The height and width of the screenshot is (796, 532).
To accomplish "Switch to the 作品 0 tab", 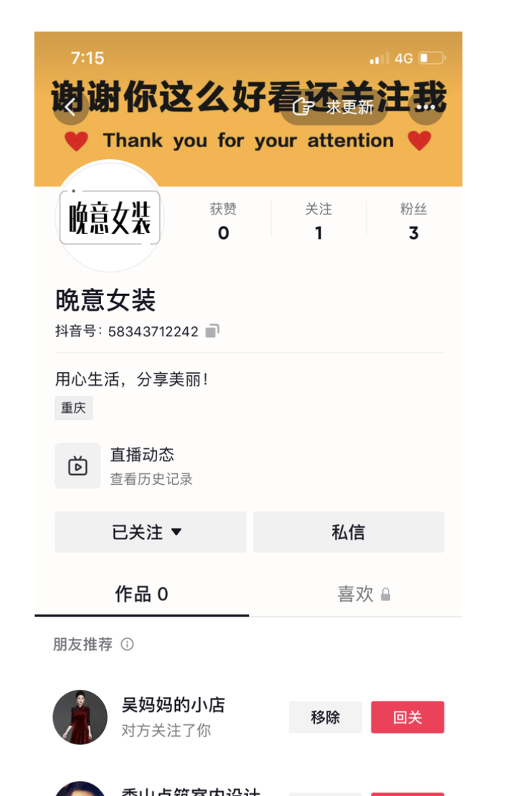I will click(141, 594).
